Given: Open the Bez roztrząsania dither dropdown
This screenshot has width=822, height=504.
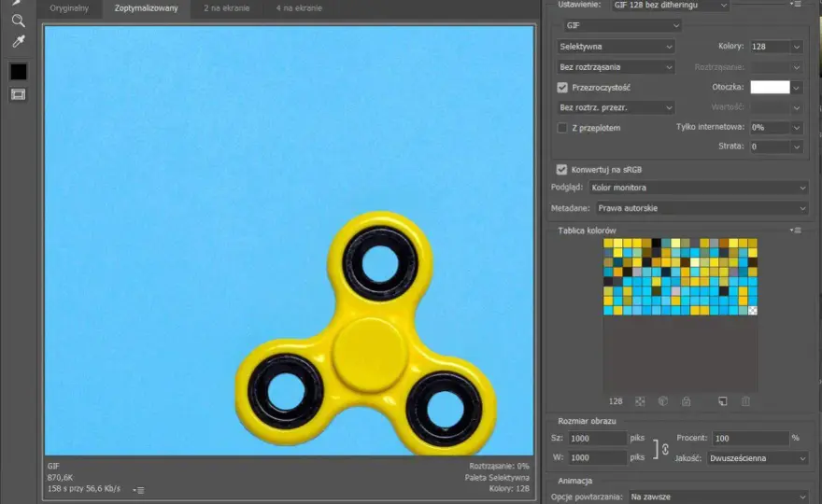Looking at the screenshot, I should [616, 67].
